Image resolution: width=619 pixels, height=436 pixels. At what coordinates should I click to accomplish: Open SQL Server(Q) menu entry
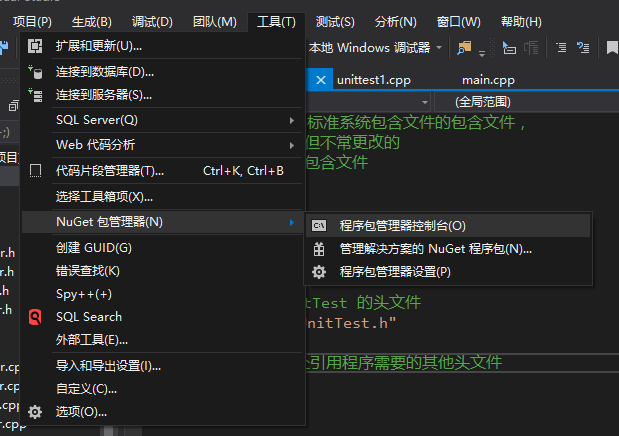[163, 120]
